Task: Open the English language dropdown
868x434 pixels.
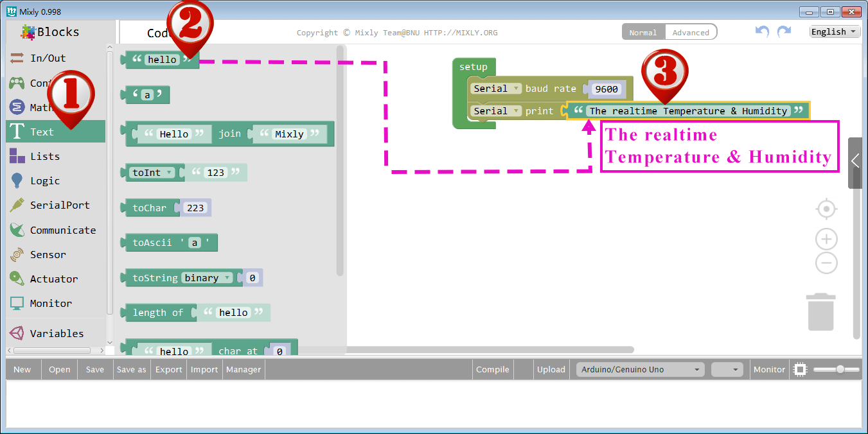Action: tap(833, 31)
